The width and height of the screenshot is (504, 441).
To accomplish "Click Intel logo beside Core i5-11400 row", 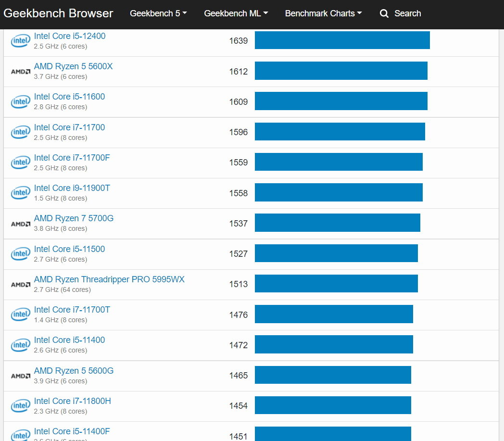I will point(21,345).
